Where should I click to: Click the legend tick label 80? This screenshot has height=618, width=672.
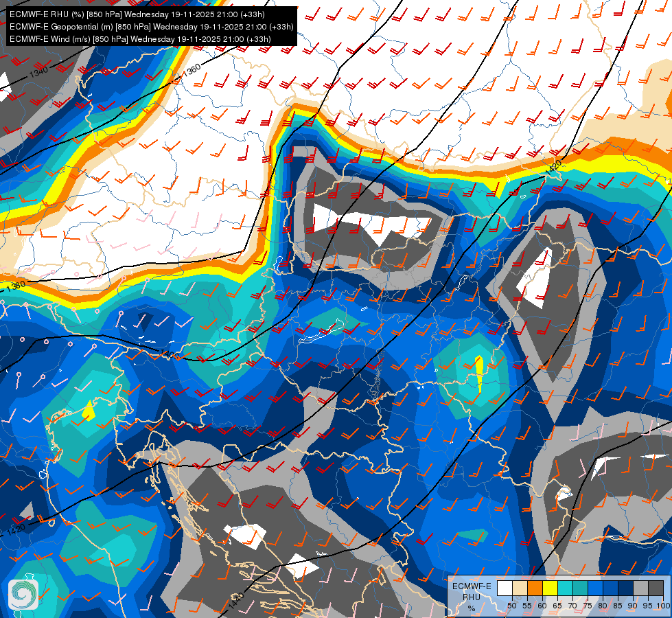click(x=603, y=606)
